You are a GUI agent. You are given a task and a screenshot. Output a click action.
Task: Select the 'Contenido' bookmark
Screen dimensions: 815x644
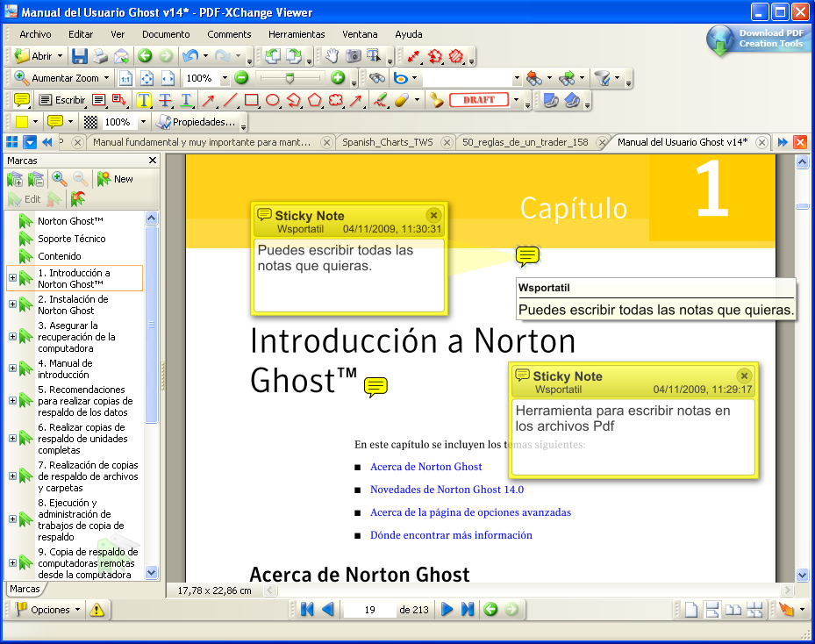click(x=60, y=256)
